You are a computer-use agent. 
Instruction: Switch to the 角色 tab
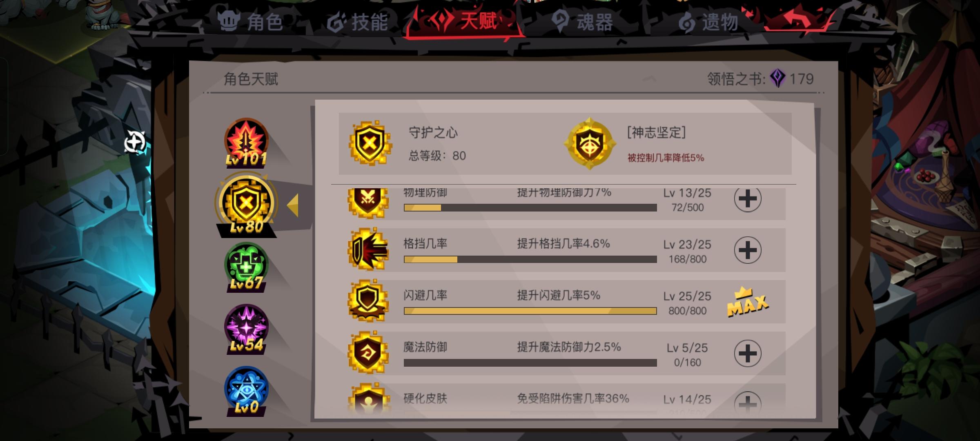point(250,21)
